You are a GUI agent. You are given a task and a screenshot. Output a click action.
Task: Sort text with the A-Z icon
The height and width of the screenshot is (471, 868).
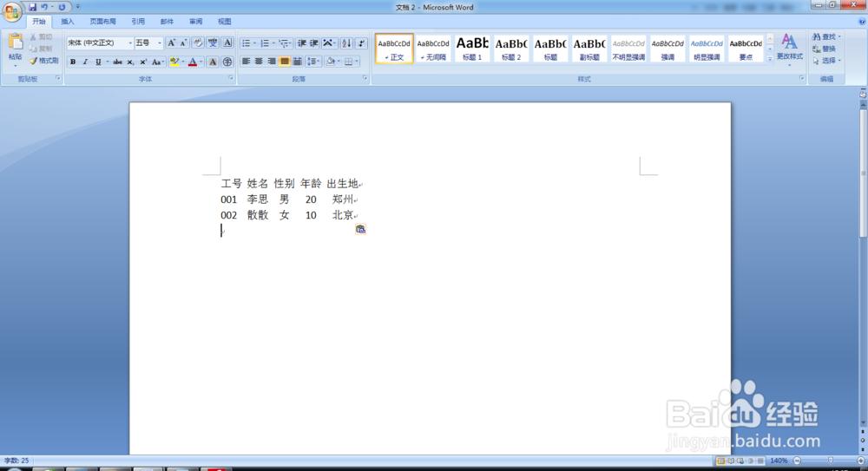click(346, 43)
